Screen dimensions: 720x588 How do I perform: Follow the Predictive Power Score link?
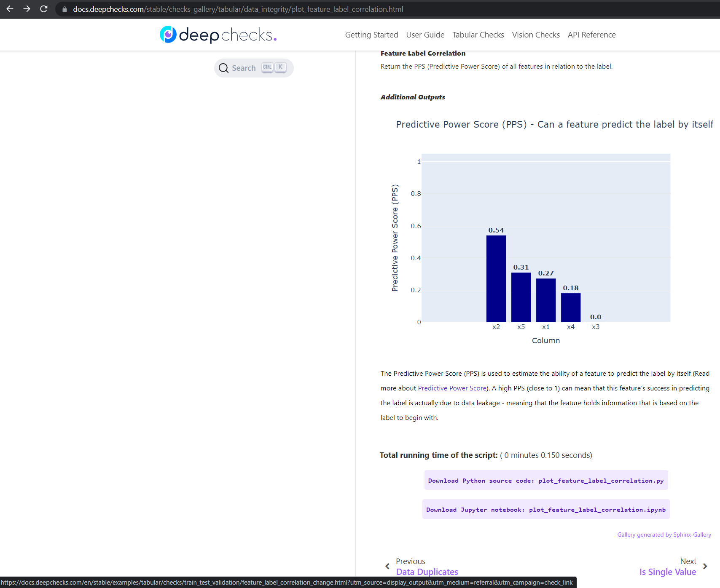tap(451, 388)
